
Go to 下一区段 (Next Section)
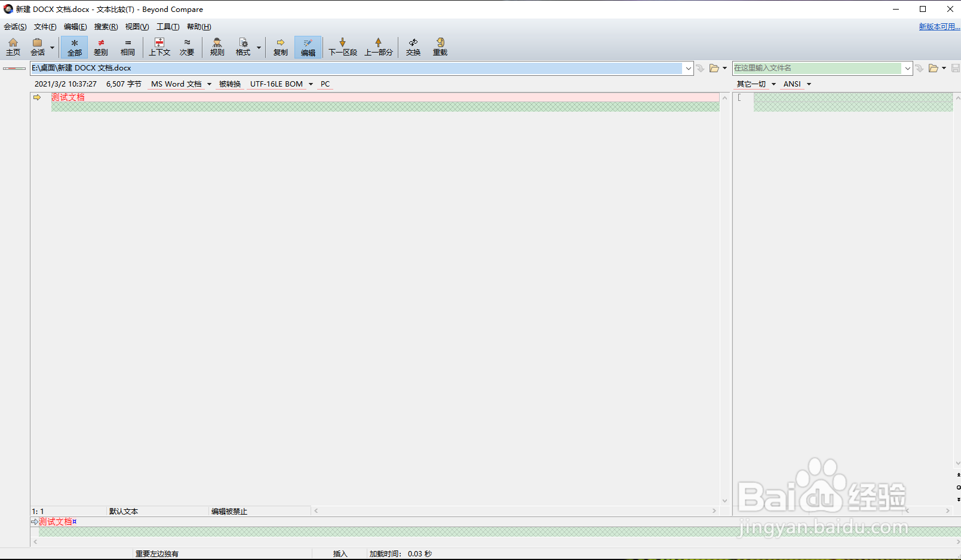(x=343, y=47)
